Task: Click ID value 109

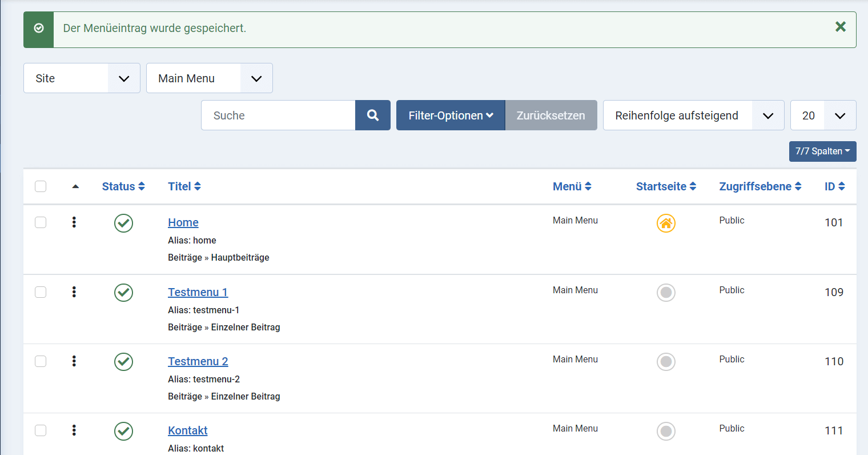Action: [x=834, y=292]
